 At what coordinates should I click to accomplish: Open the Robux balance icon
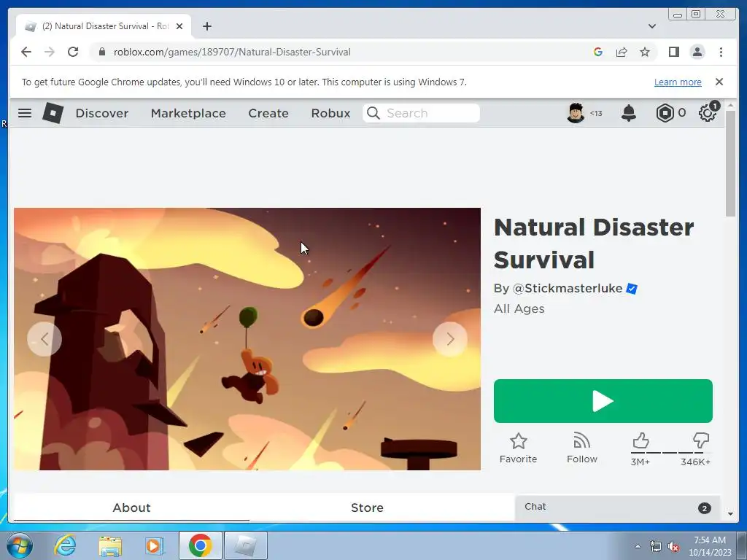[665, 113]
